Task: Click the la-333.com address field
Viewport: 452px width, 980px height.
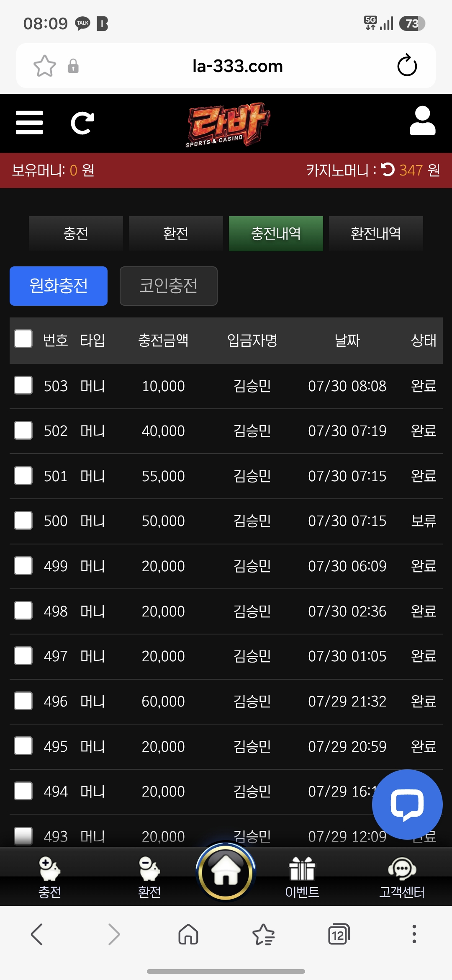Action: 238,66
